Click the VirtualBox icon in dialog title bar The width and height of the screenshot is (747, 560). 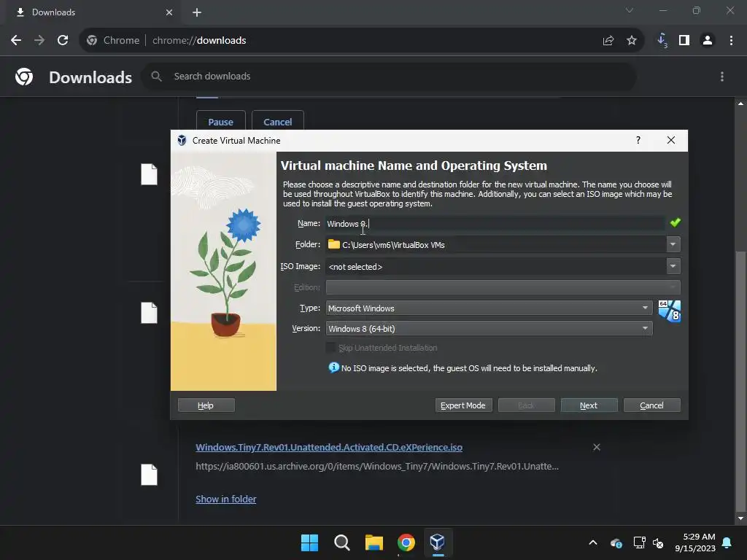(182, 140)
